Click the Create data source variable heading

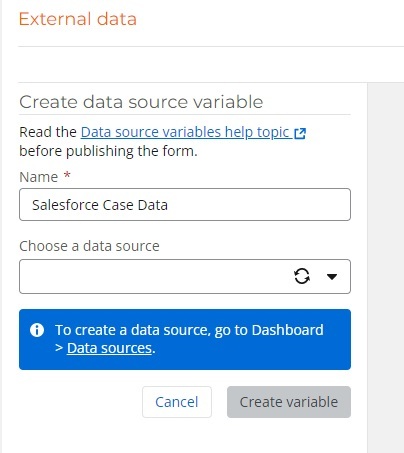click(x=141, y=102)
